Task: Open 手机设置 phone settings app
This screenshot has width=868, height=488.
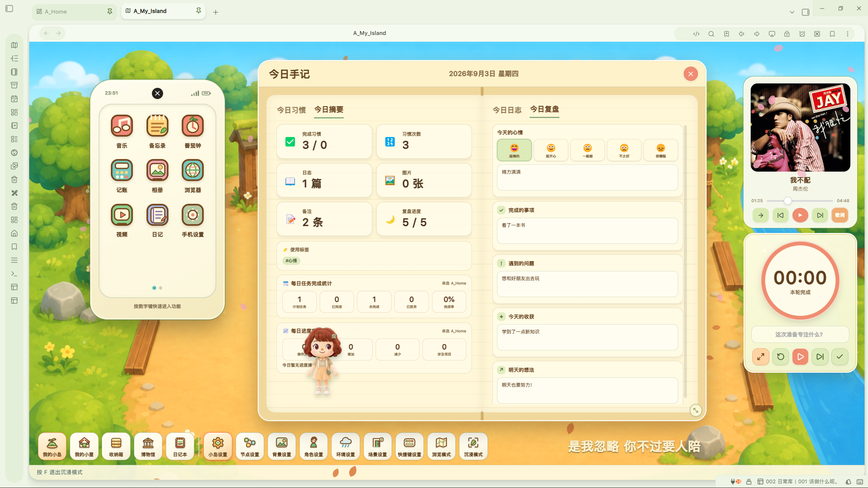Action: tap(193, 215)
